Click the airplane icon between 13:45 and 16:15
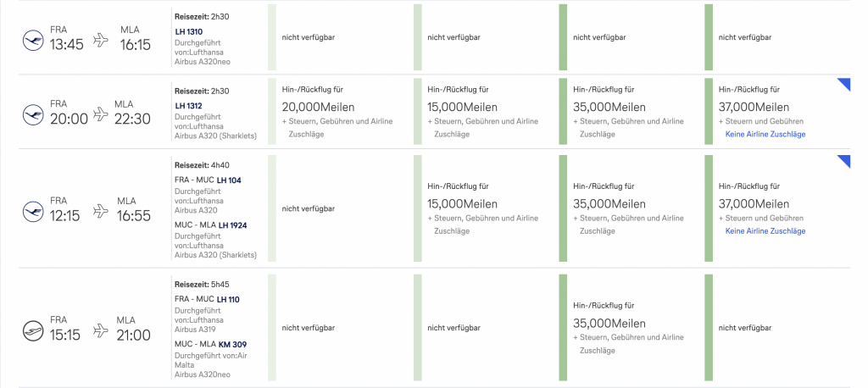The width and height of the screenshot is (868, 388). coord(102,39)
